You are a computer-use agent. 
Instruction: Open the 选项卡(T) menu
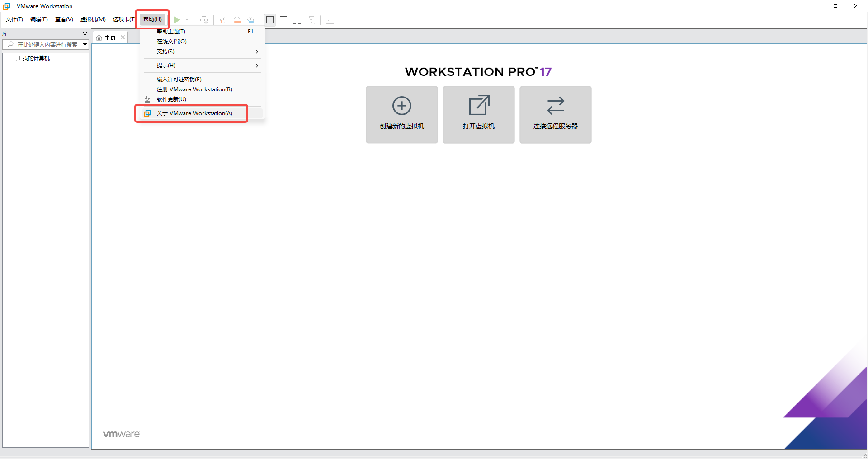click(123, 19)
